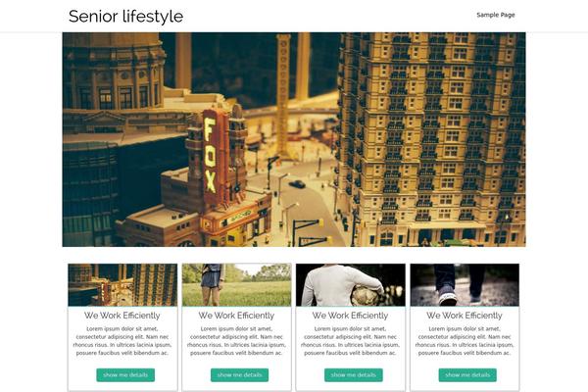Click Lorem ipsum paragraph in sneakers card

(x=465, y=341)
